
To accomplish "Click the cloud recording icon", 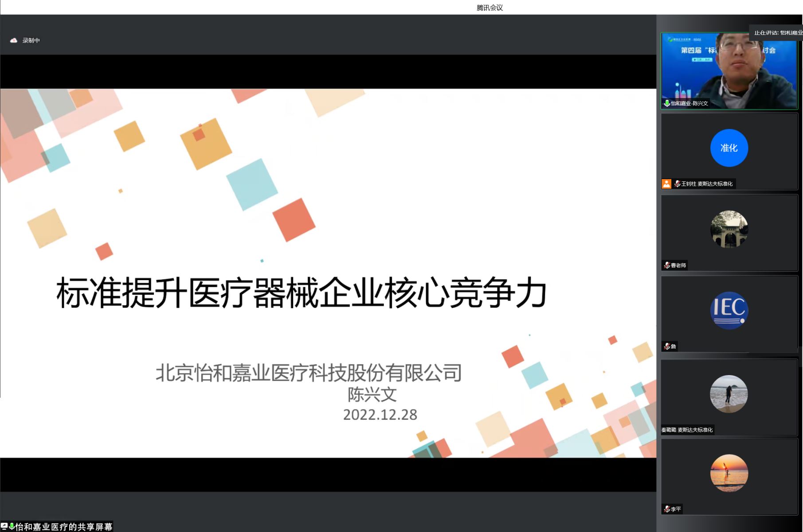I will pos(14,40).
